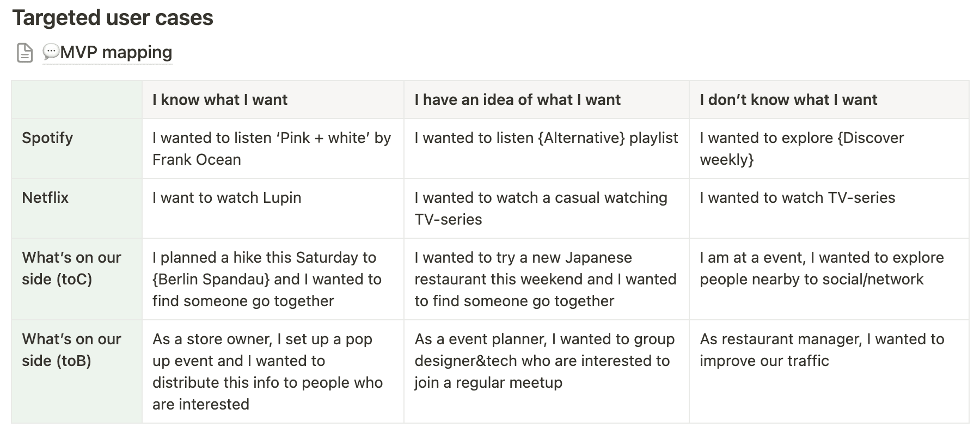Click the 'What's on our side (toC)' row header

point(77,279)
